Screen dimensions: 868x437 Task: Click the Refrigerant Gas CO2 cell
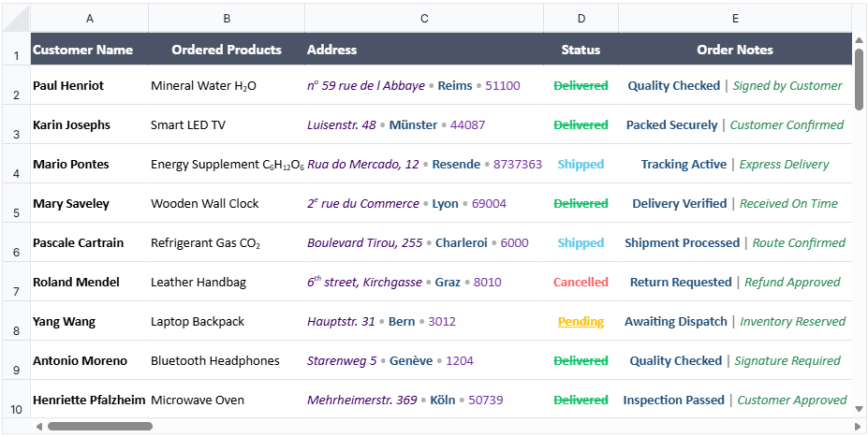click(x=227, y=242)
